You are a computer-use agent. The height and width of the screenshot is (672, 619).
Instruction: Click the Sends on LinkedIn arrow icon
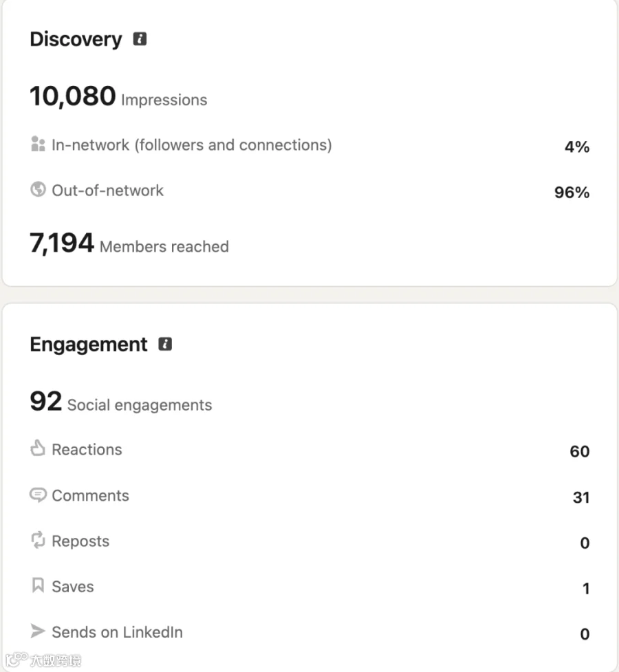pos(38,631)
